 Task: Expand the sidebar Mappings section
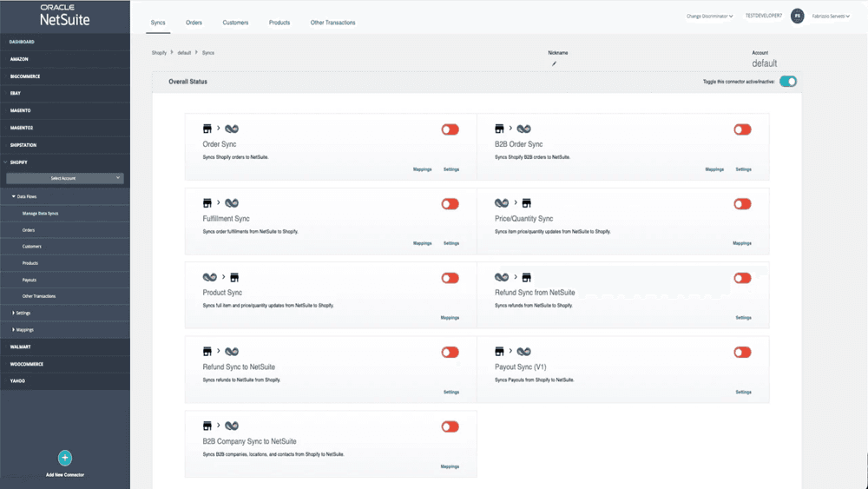tap(23, 329)
